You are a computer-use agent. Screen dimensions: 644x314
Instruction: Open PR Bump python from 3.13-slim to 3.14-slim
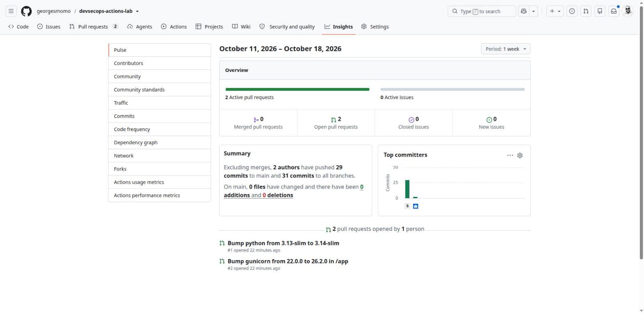pos(283,243)
